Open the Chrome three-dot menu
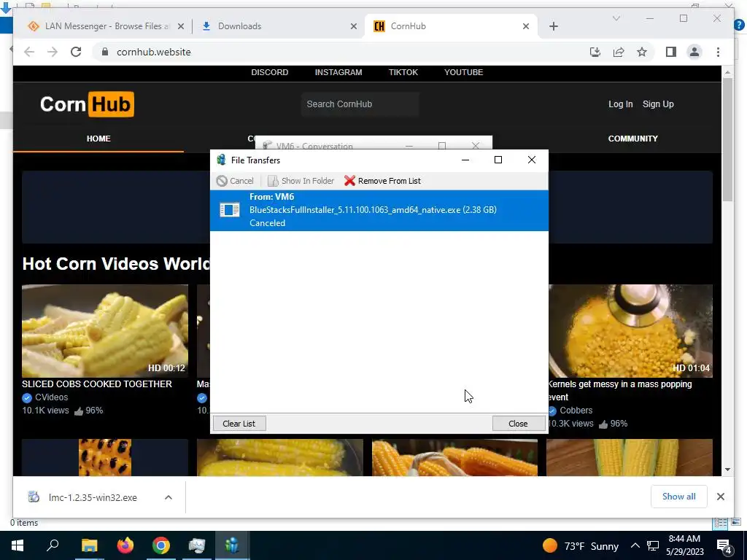 [x=718, y=52]
